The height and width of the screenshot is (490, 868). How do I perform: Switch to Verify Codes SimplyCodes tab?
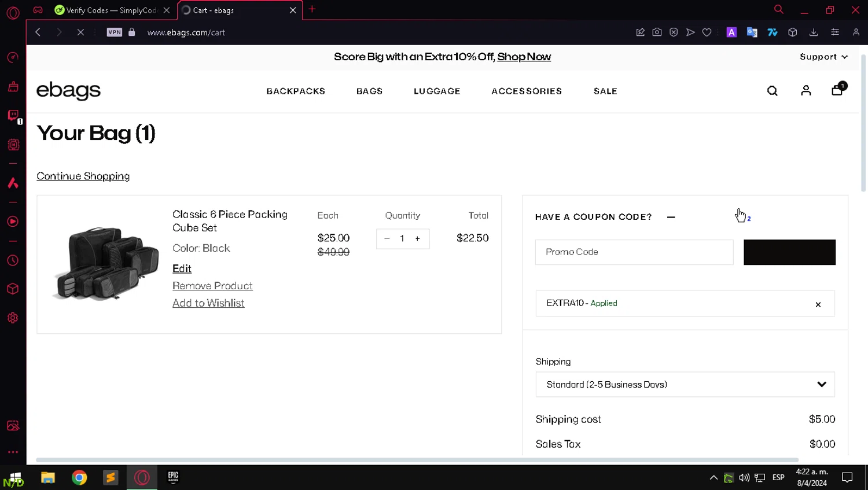106,10
